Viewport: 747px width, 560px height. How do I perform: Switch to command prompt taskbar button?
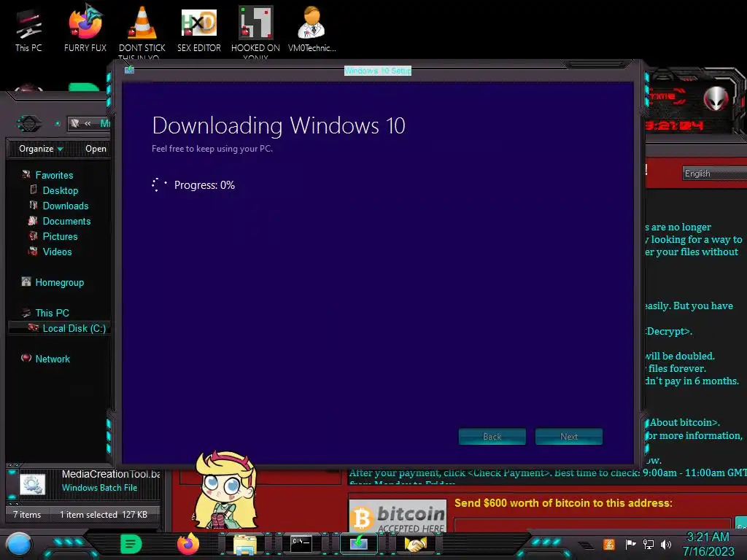[301, 544]
